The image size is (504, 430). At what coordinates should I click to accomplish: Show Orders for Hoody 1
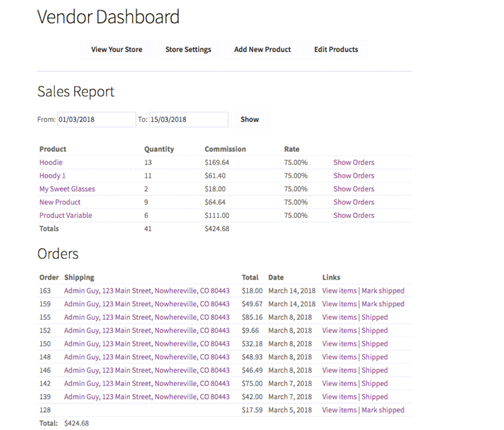354,175
